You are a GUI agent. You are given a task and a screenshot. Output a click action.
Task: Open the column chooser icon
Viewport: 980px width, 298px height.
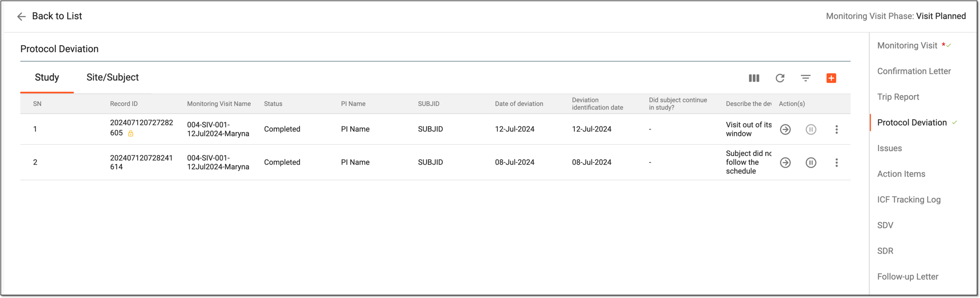coord(754,78)
